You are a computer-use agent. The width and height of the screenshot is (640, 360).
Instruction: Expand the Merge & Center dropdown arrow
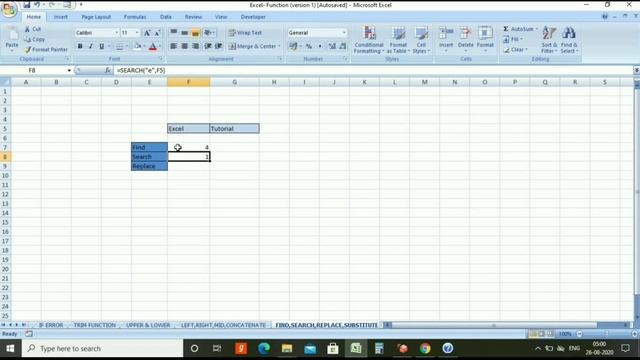280,46
